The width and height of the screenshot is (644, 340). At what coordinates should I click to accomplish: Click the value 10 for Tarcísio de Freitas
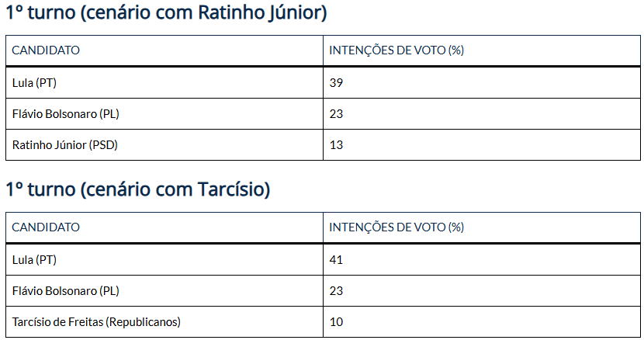tap(336, 321)
